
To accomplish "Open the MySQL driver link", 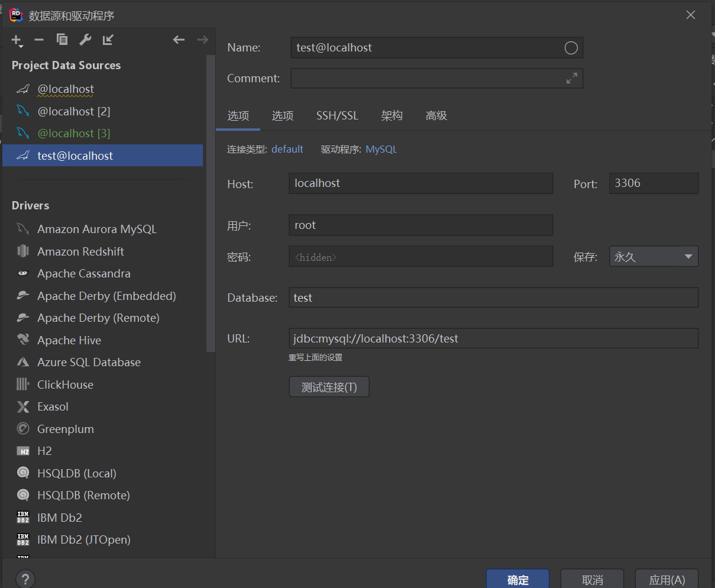I will pyautogui.click(x=381, y=149).
